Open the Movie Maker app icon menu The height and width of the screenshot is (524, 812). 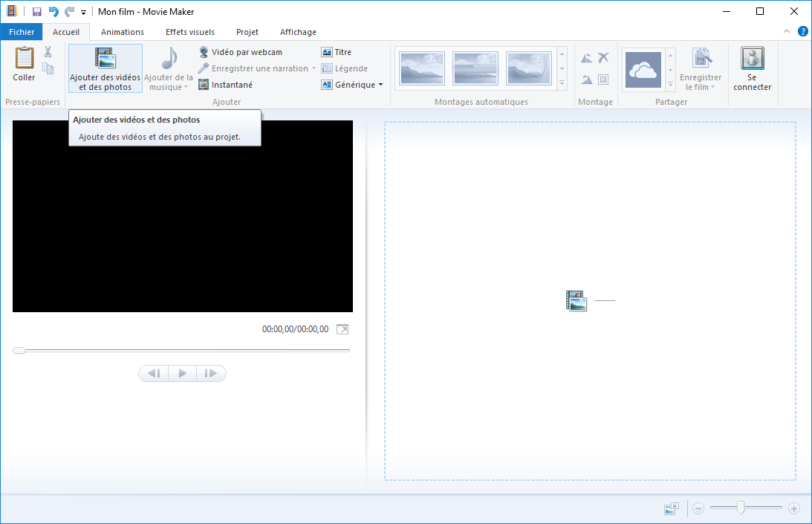11,11
